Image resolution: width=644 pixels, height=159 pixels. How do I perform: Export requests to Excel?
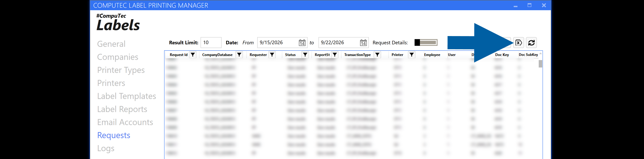click(x=519, y=43)
